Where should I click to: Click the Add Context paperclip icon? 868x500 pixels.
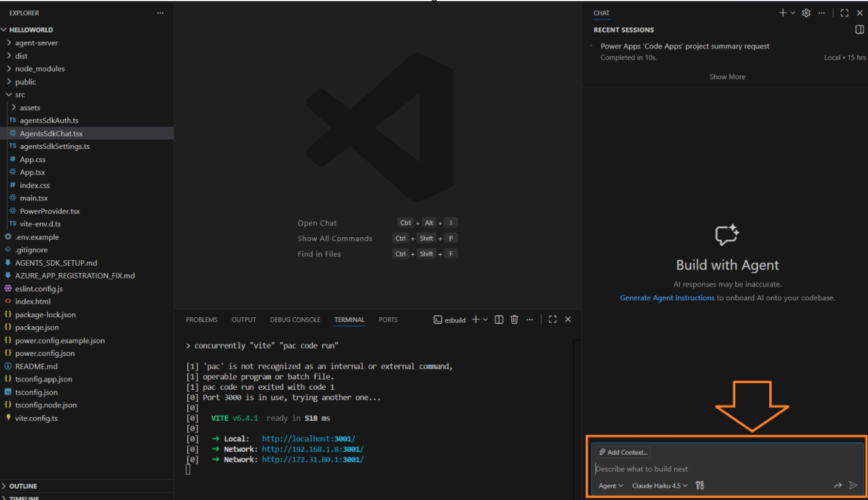pos(602,452)
